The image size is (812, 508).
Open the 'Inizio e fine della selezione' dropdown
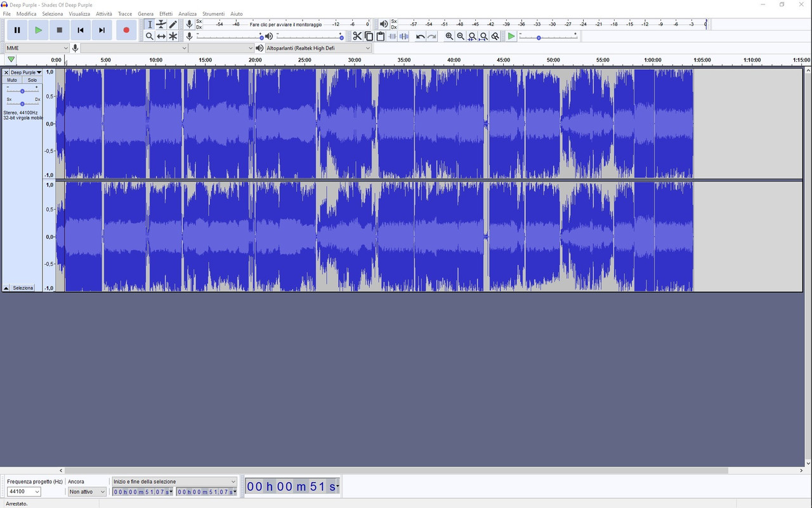(174, 481)
